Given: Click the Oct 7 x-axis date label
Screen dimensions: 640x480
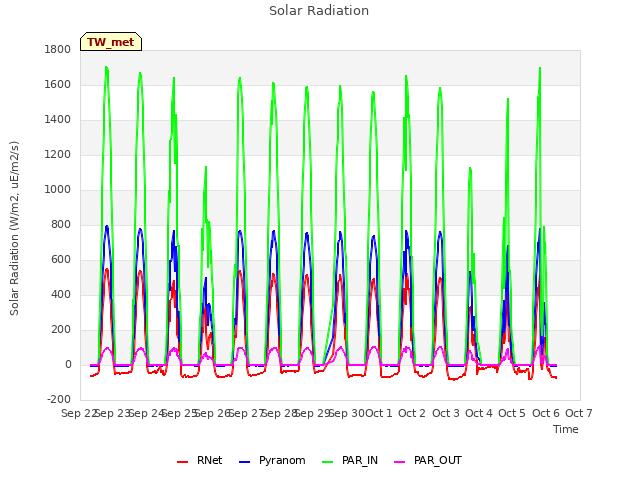Looking at the screenshot, I should (x=579, y=413).
